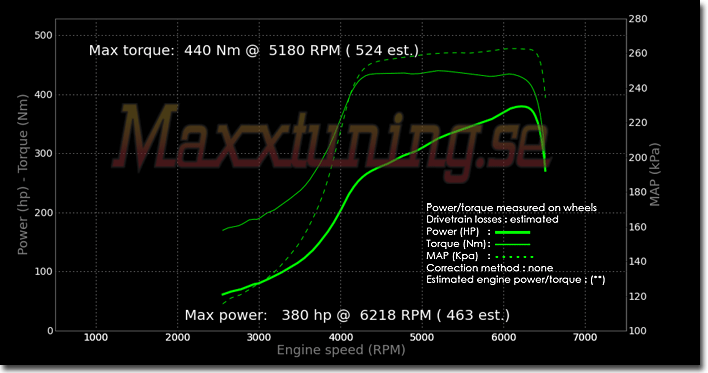Image resolution: width=708 pixels, height=373 pixels.
Task: Click the 200 label on the left axis
Action: pos(43,213)
